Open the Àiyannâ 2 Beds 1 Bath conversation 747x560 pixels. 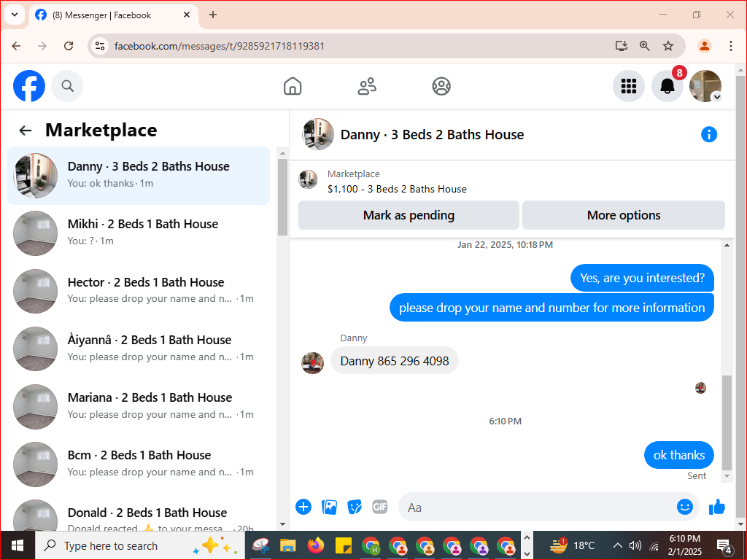pyautogui.click(x=138, y=349)
